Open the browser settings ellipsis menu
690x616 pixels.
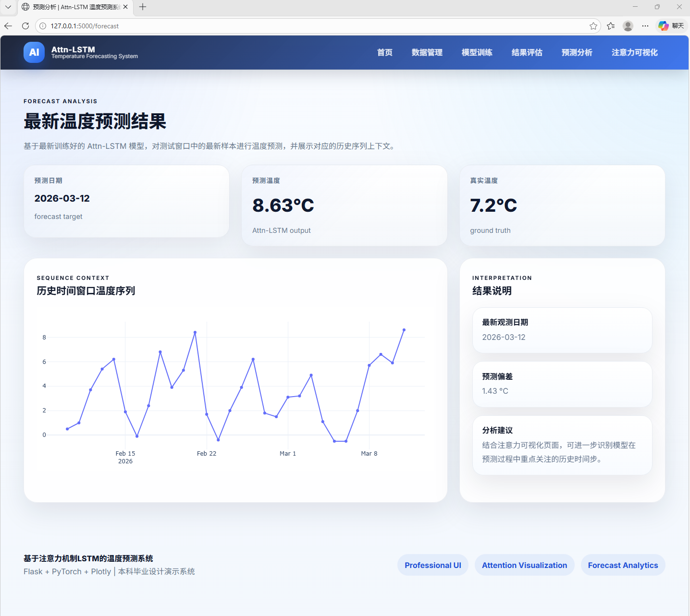[x=645, y=26]
